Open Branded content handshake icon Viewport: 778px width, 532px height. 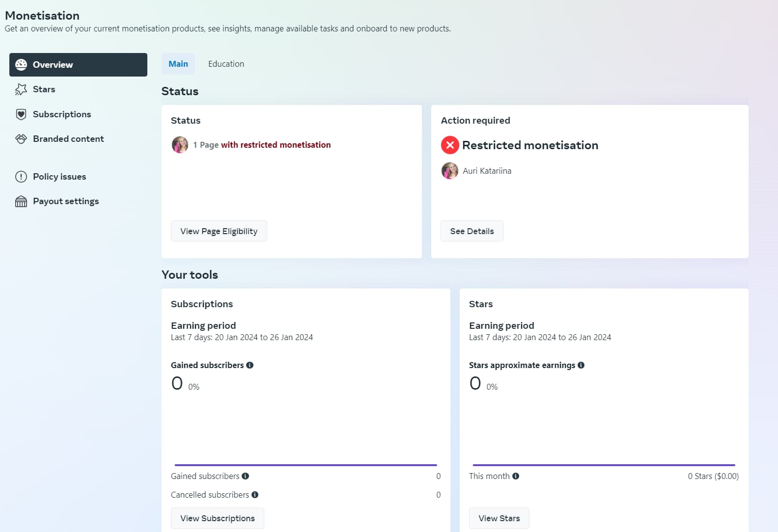[x=21, y=139]
